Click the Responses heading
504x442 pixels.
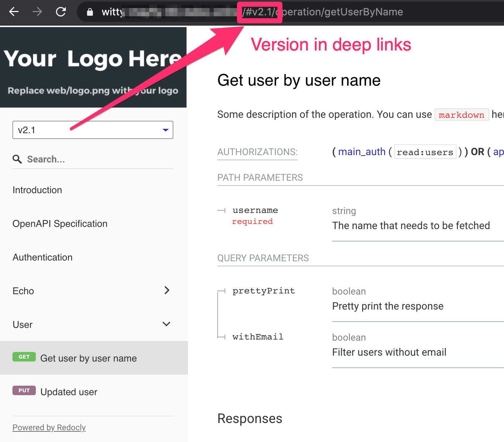250,419
